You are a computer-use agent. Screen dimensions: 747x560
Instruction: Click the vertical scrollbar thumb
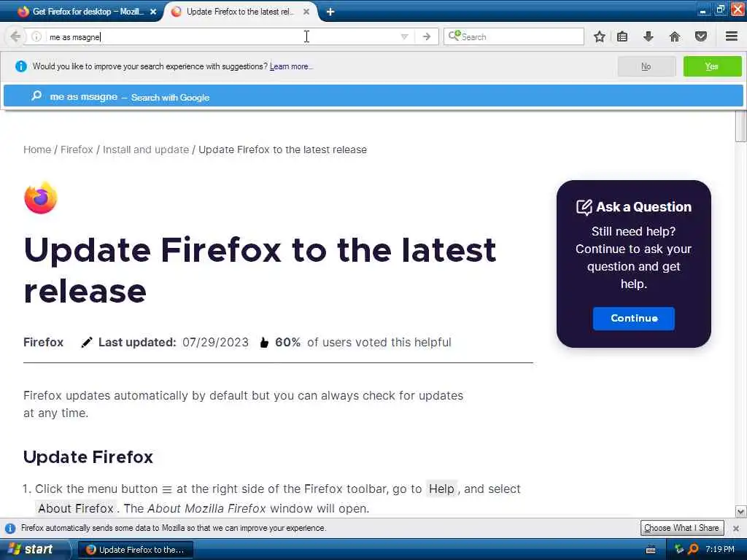[740, 126]
